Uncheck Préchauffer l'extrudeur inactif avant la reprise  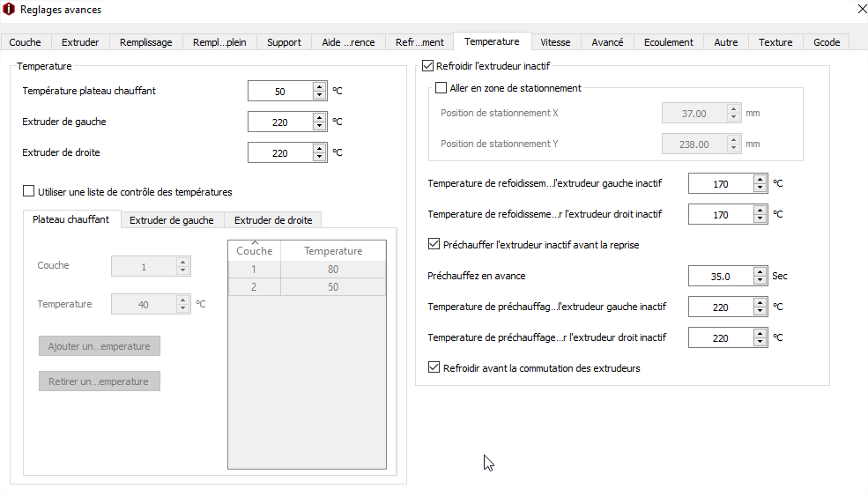click(433, 244)
